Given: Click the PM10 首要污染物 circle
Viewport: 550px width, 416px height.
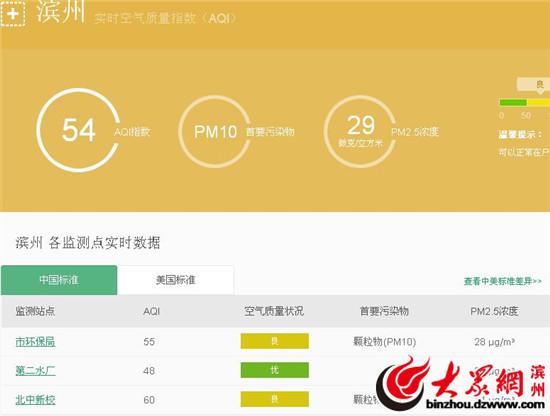Looking at the screenshot, I should tap(215, 132).
